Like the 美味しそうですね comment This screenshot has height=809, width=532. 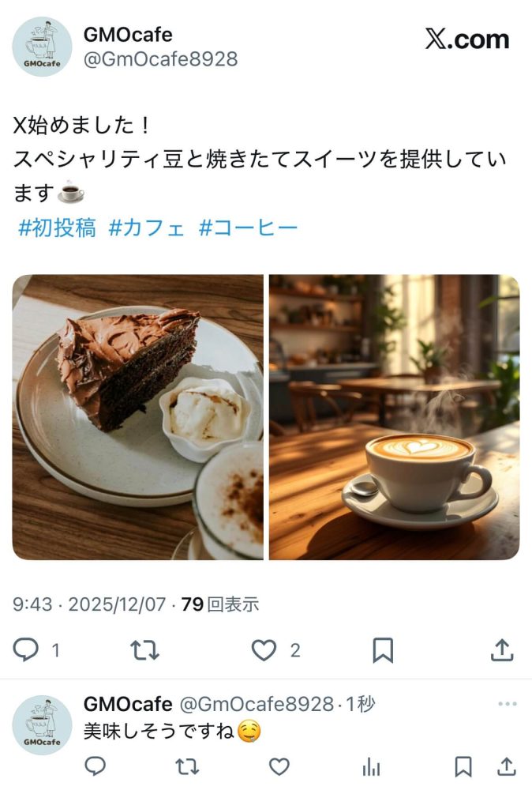point(279,766)
